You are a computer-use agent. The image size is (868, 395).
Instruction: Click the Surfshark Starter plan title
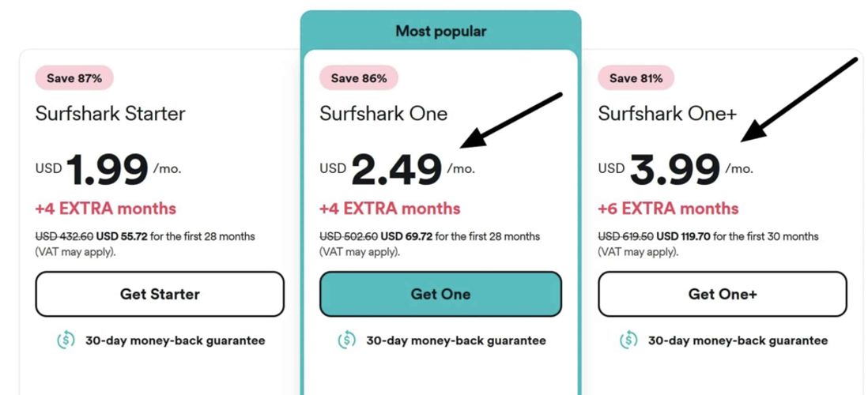(x=110, y=114)
